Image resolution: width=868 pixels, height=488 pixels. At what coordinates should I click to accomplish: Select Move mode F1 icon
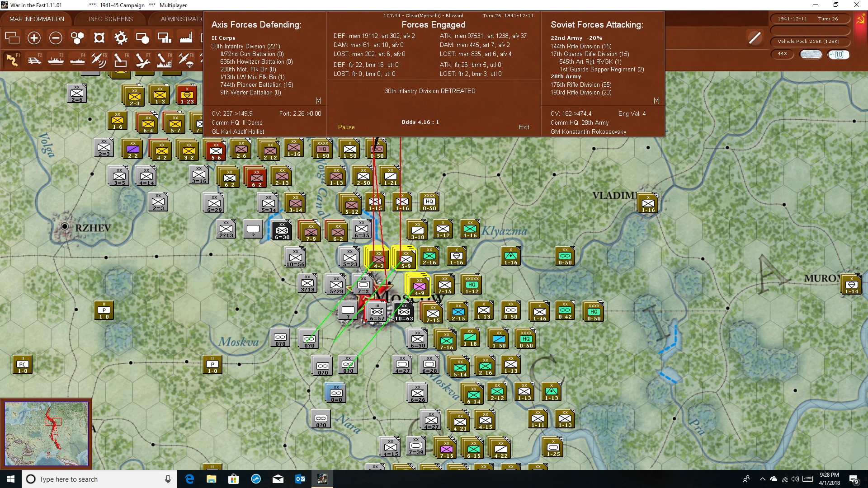point(12,60)
